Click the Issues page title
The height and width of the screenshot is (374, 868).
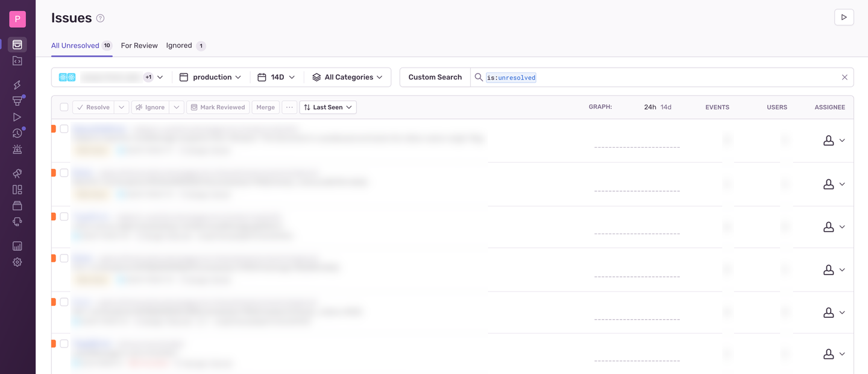pyautogui.click(x=71, y=18)
